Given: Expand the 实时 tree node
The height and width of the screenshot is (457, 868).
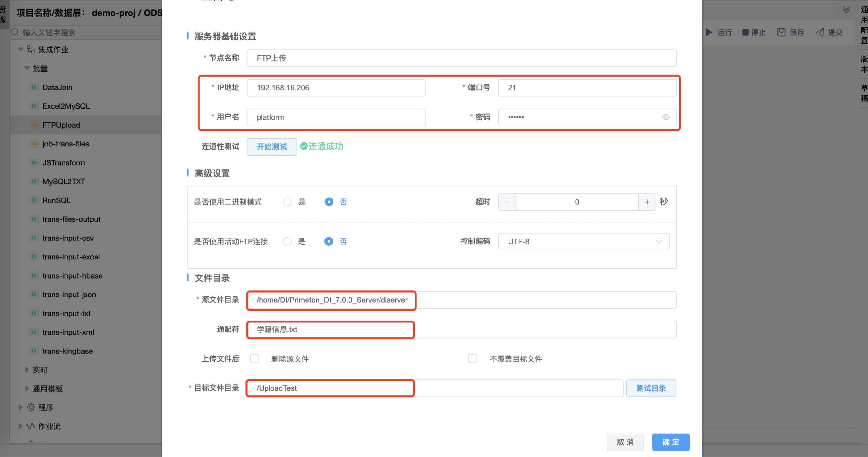Looking at the screenshot, I should pyautogui.click(x=27, y=370).
